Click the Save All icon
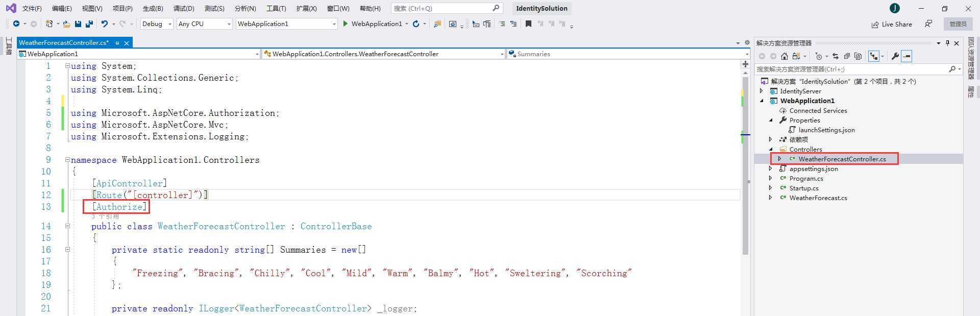 89,23
